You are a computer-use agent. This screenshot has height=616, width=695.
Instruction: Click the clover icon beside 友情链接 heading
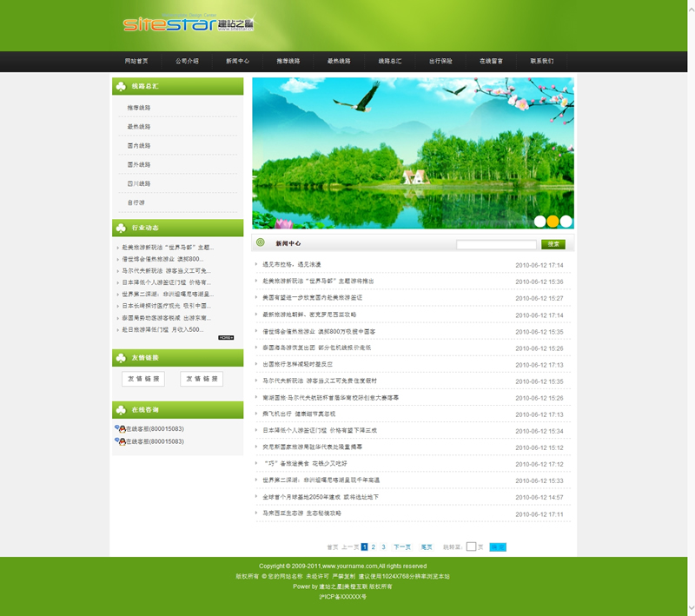pyautogui.click(x=120, y=357)
